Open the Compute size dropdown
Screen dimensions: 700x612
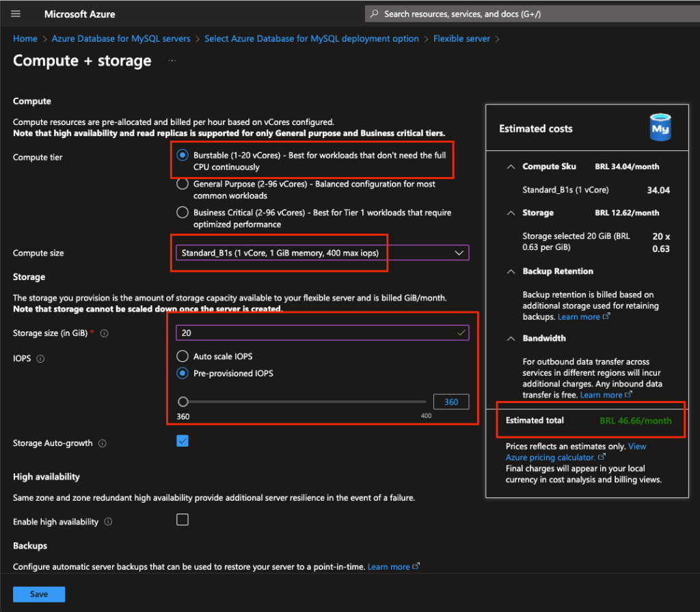323,253
